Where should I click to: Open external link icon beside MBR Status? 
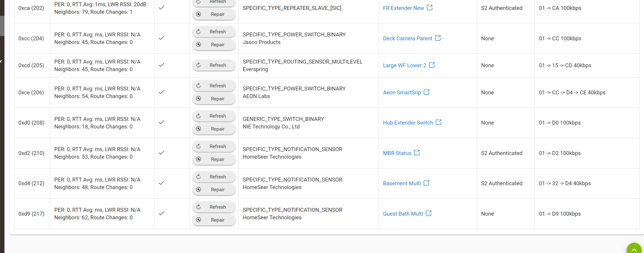coord(417,153)
